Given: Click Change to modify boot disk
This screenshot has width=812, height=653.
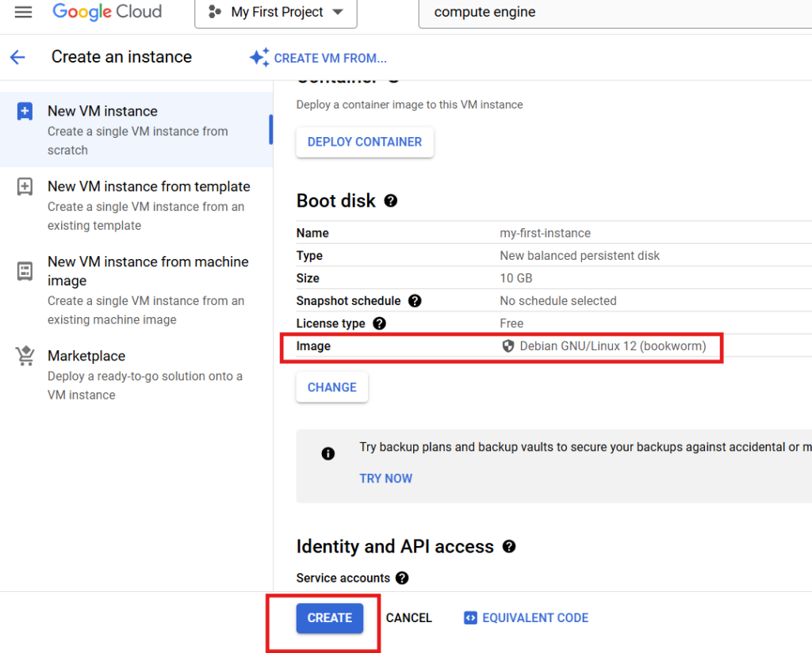Looking at the screenshot, I should pos(331,388).
